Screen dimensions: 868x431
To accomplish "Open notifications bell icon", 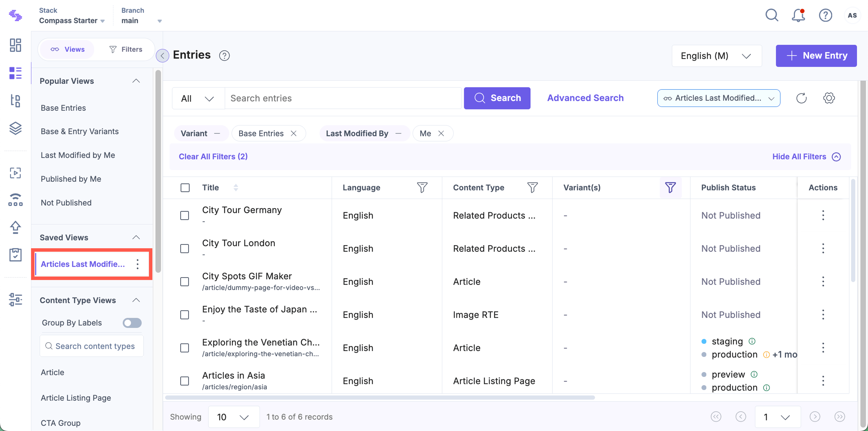I will pos(798,15).
